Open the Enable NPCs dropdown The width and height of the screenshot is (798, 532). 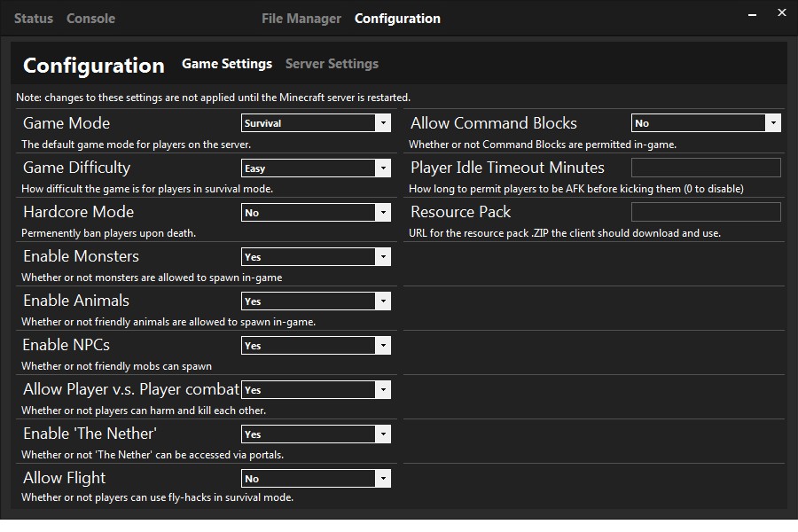click(x=384, y=345)
